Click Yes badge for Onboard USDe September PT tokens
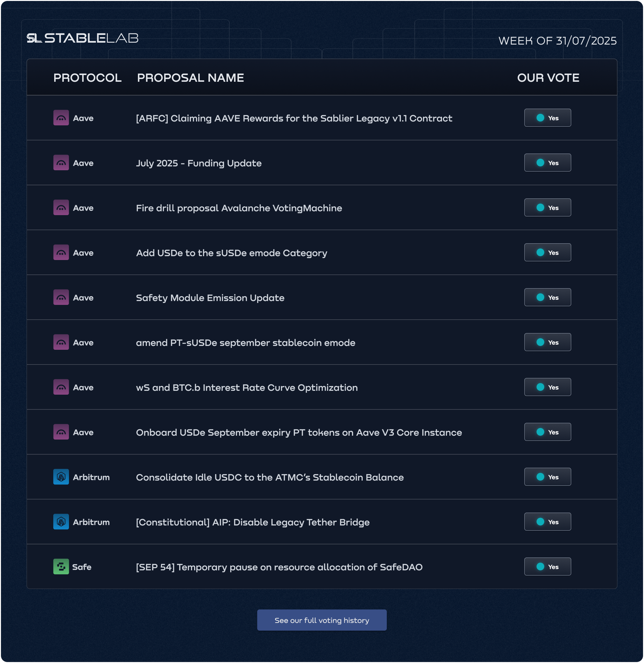The height and width of the screenshot is (663, 644). (x=547, y=432)
